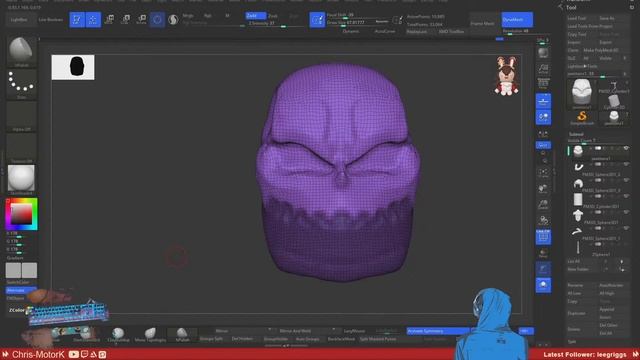640x360 pixels.
Task: Click the Zoom3D icon on right shelf
Action: click(543, 204)
